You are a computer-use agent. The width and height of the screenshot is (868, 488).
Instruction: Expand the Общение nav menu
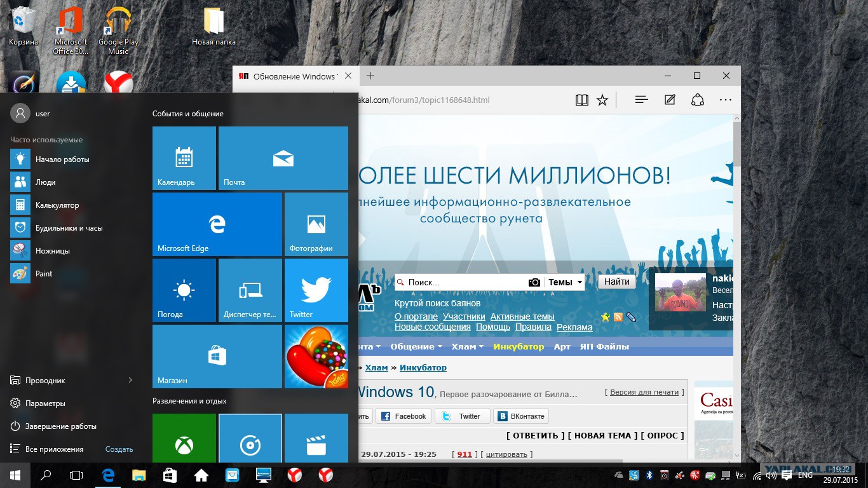(x=416, y=346)
